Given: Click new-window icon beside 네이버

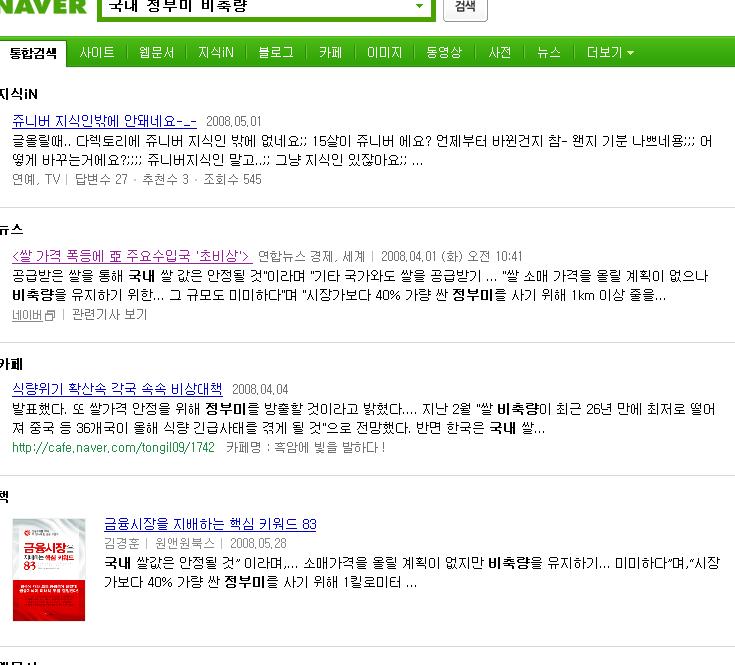Looking at the screenshot, I should tap(50, 316).
